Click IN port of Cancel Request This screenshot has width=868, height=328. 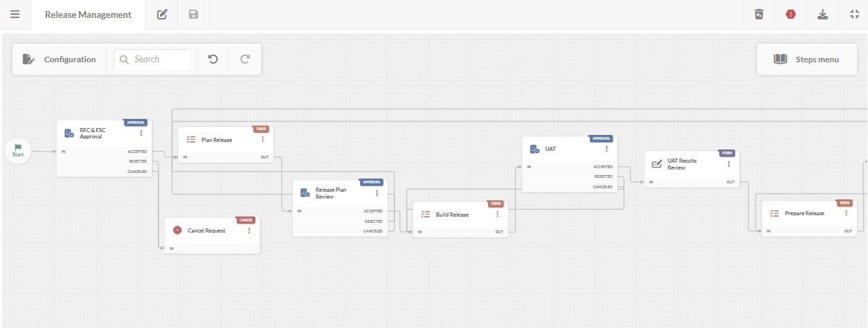171,248
